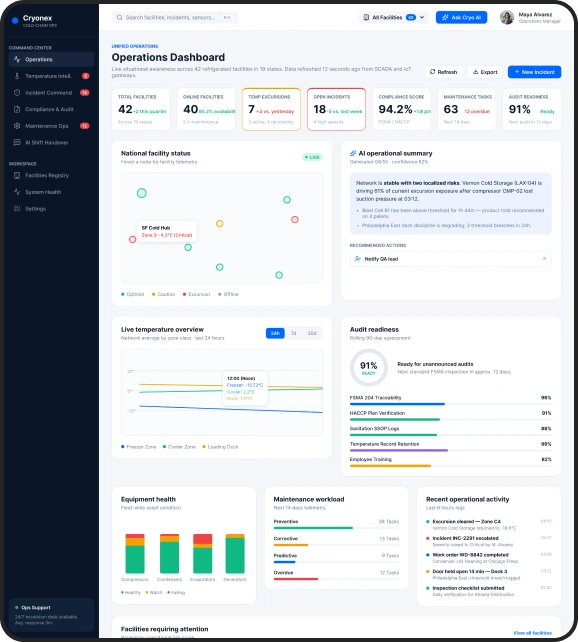578x642 pixels.
Task: Click the Incident Command shield icon
Action: 17,93
